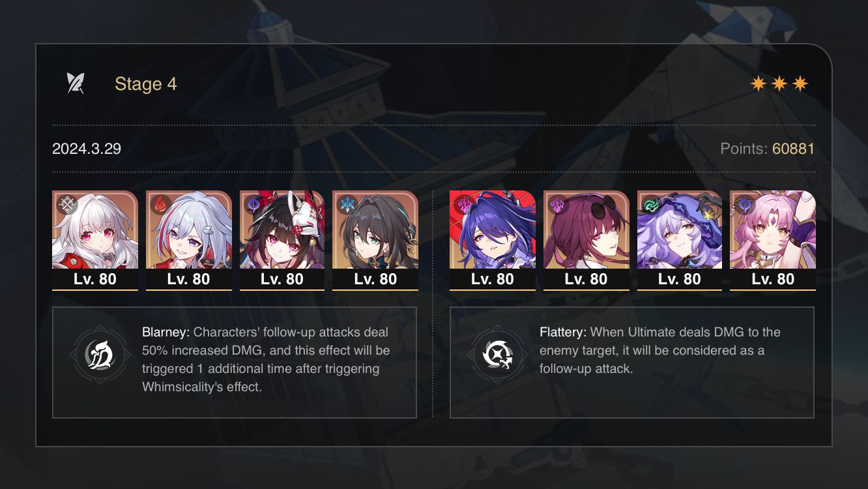Click the 2024.3.29 date label
This screenshot has height=489, width=868.
87,149
